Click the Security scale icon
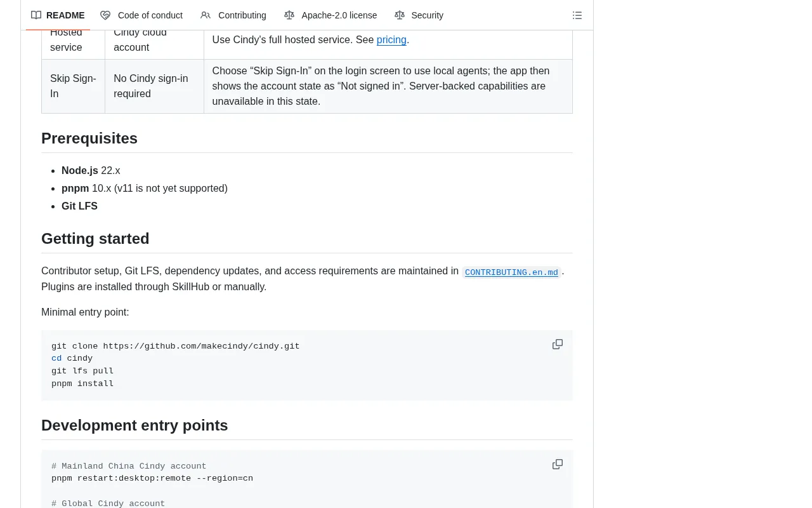The width and height of the screenshot is (812, 508). point(399,15)
